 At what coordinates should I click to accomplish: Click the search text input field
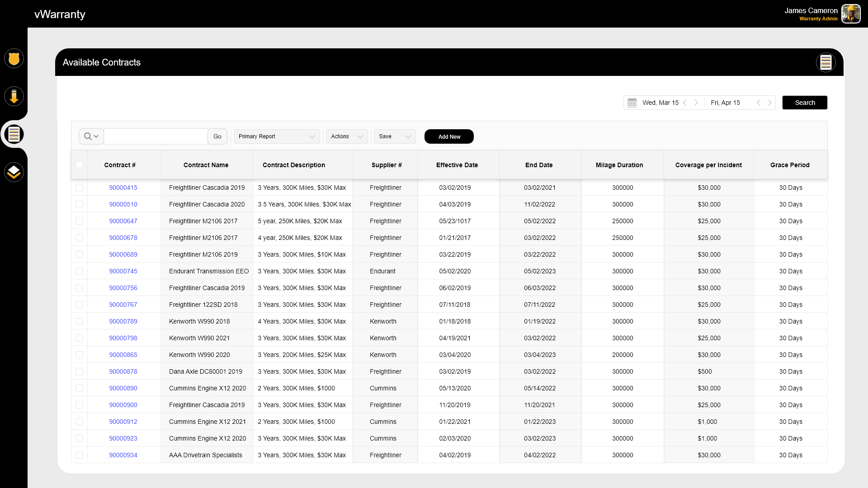point(156,136)
